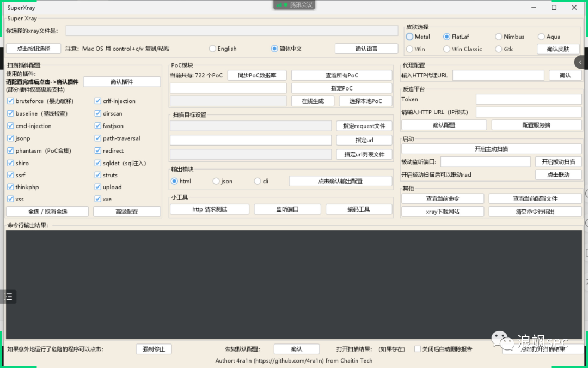Select Gtk skin option
This screenshot has width=588, height=368.
498,49
